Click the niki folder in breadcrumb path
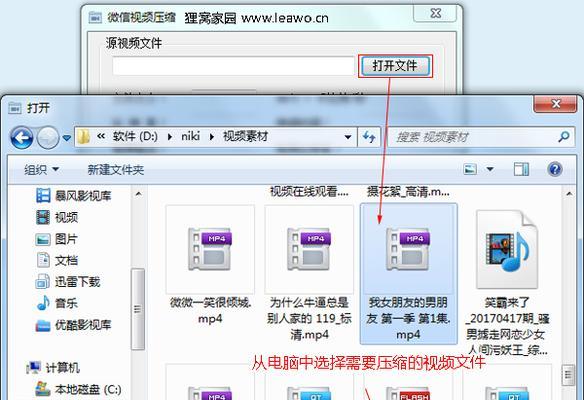Viewport: 584px width, 400px height. [191, 137]
